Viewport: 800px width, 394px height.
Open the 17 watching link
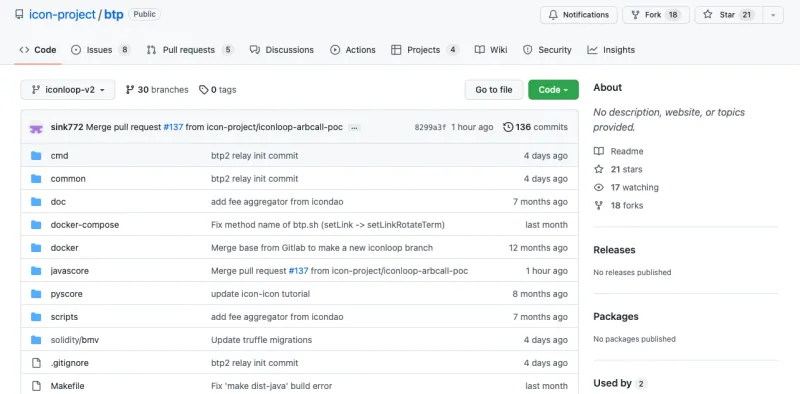(x=635, y=187)
